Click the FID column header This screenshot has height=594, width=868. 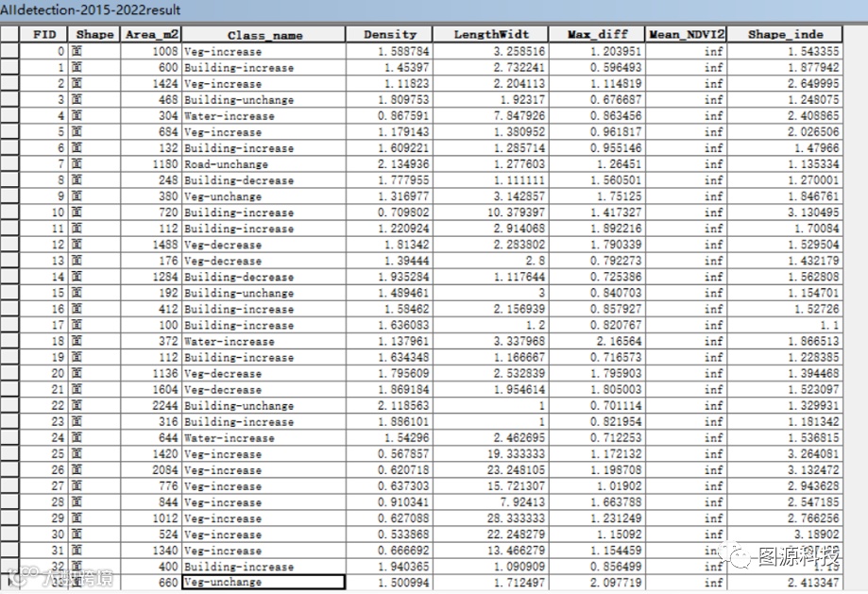[43, 34]
